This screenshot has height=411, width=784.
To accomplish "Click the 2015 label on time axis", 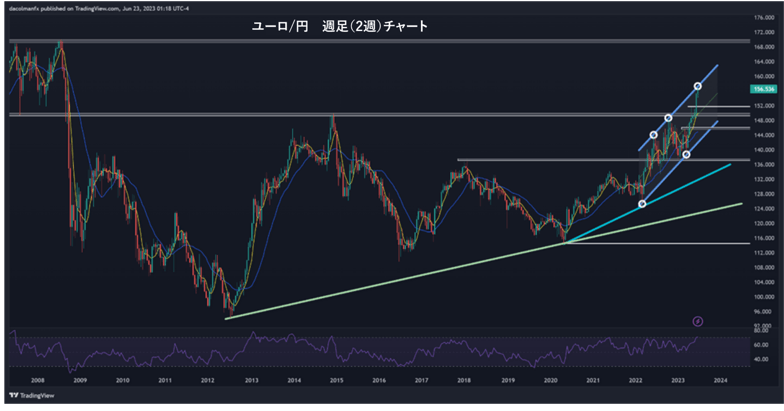I will click(336, 380).
